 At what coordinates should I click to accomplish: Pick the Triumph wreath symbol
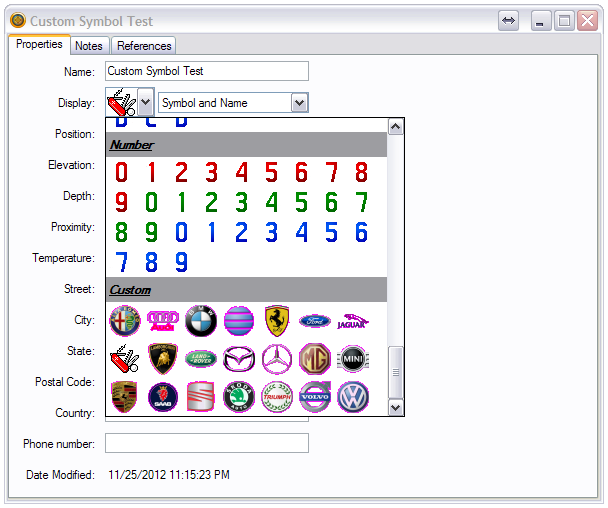tap(277, 397)
